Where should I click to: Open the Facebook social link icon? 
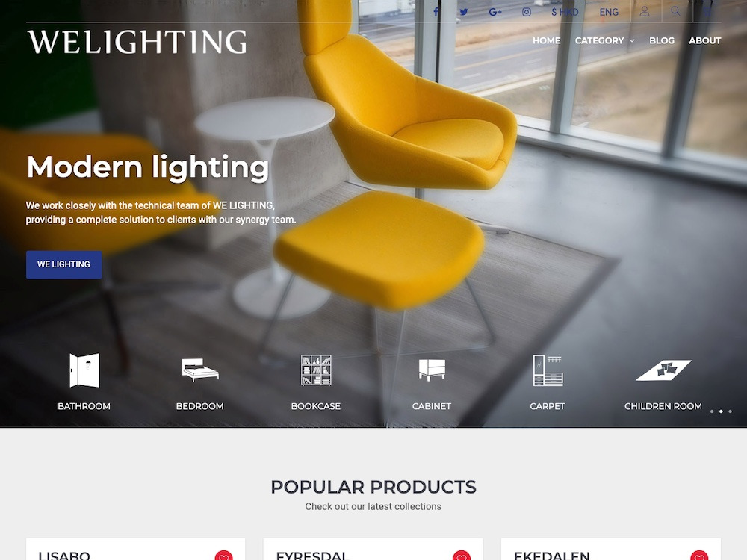[x=436, y=12]
